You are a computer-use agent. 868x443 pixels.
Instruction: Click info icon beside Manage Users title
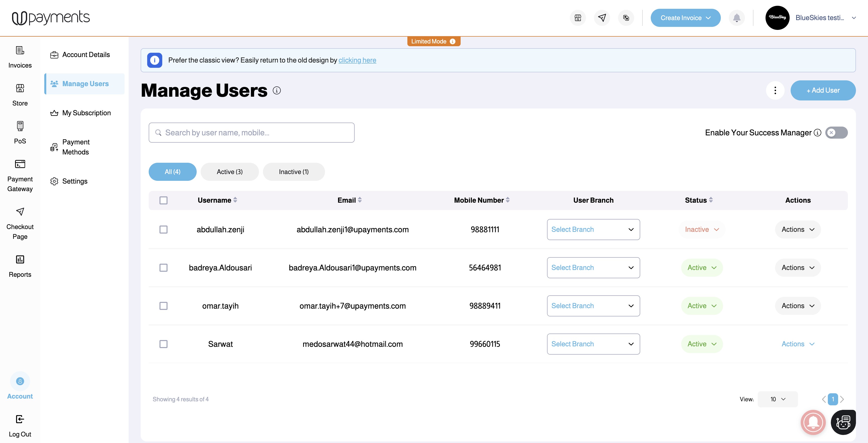click(x=277, y=90)
